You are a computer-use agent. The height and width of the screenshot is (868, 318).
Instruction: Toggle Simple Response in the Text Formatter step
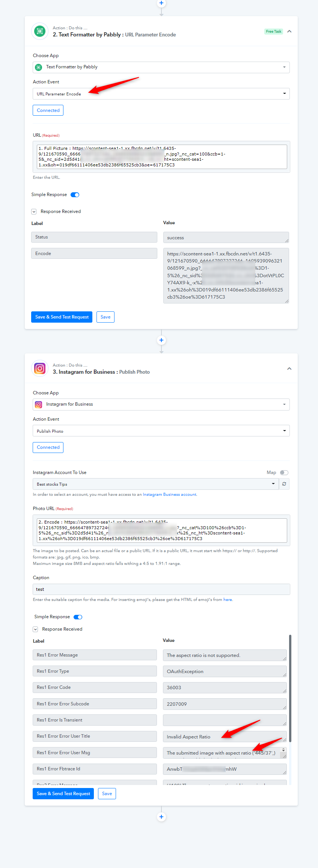tap(75, 195)
